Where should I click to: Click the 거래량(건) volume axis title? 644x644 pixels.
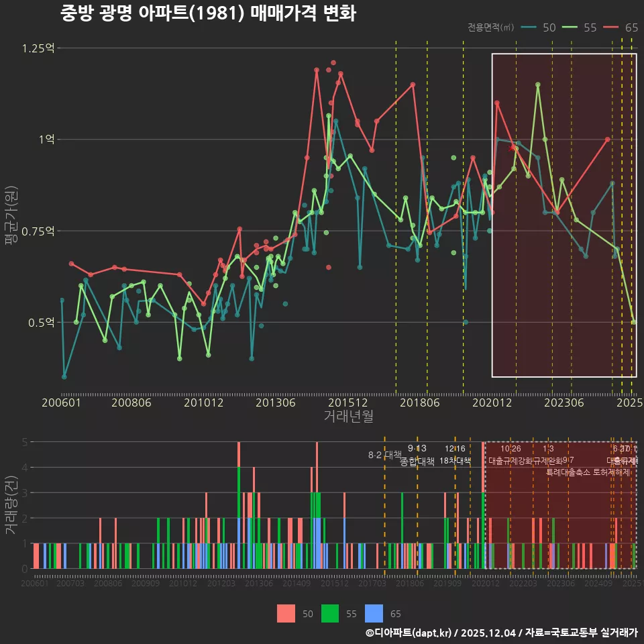tap(11, 505)
